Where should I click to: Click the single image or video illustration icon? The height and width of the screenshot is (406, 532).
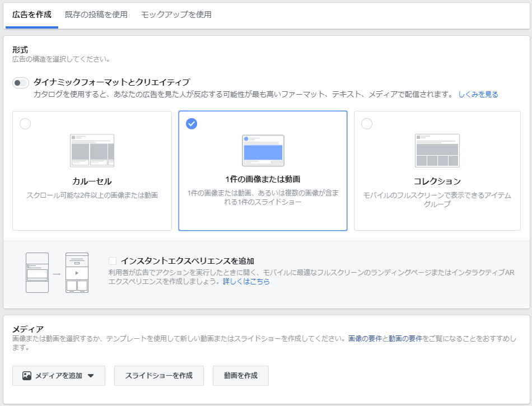pos(263,151)
